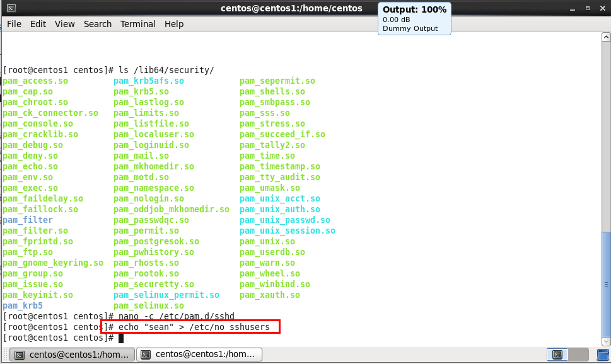Click the last shell prompt with cursor
611x364 pixels.
[63, 338]
